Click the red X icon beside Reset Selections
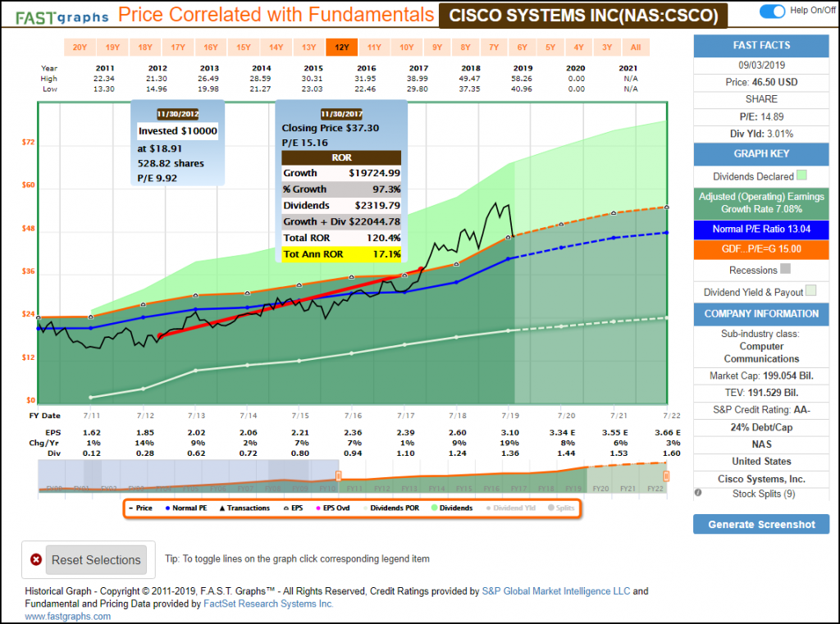 [36, 560]
